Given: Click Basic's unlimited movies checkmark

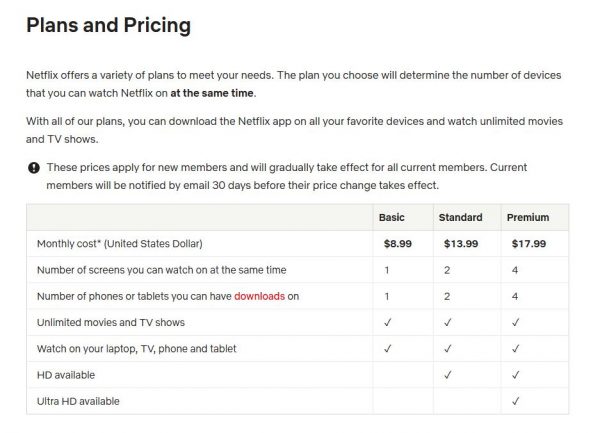Looking at the screenshot, I should click(388, 322).
